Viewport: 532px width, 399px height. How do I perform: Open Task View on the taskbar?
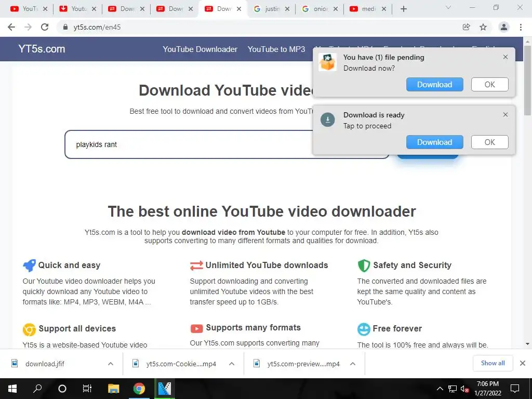pyautogui.click(x=87, y=389)
